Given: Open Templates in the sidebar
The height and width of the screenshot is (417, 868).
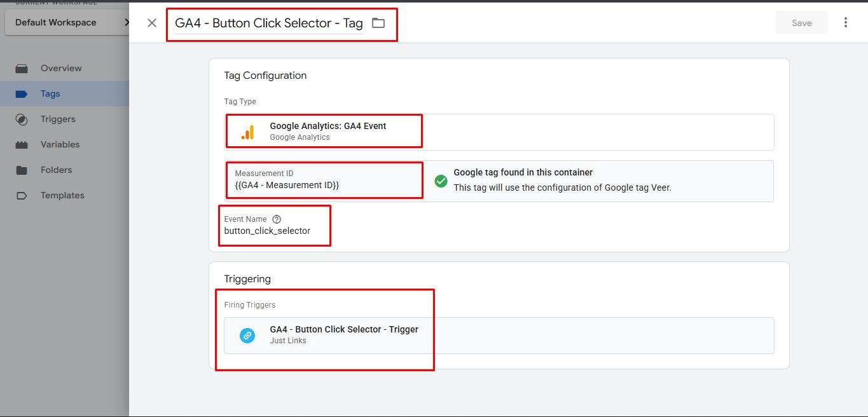Looking at the screenshot, I should (x=62, y=195).
